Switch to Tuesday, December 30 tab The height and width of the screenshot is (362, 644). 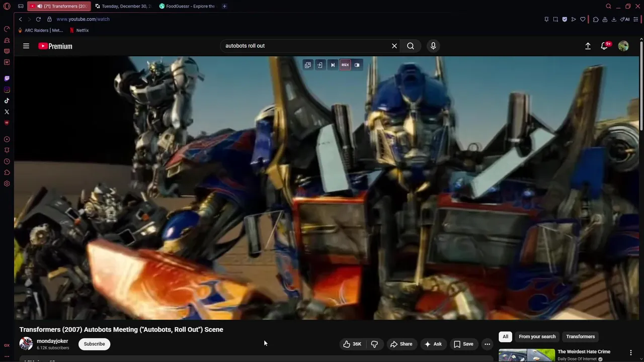123,6
